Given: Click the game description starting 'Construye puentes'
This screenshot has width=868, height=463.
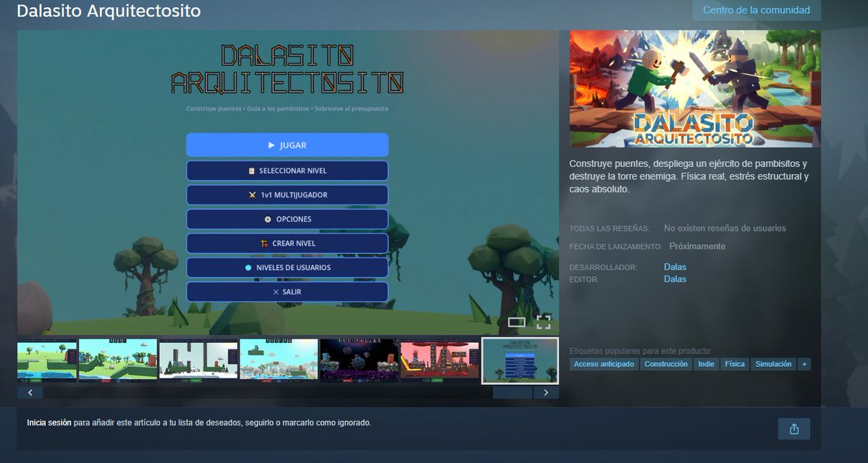Looking at the screenshot, I should point(689,177).
